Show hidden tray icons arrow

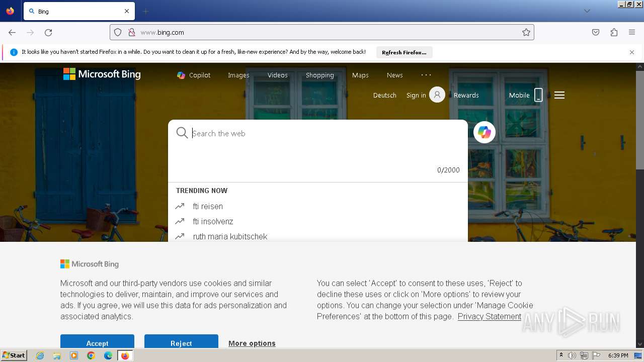[561, 355]
